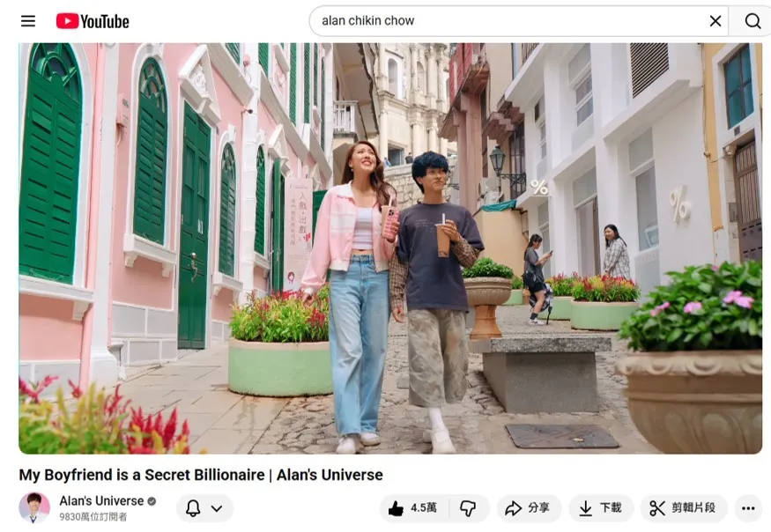The image size is (771, 532).
Task: Click the magnifier search button
Action: point(752,21)
